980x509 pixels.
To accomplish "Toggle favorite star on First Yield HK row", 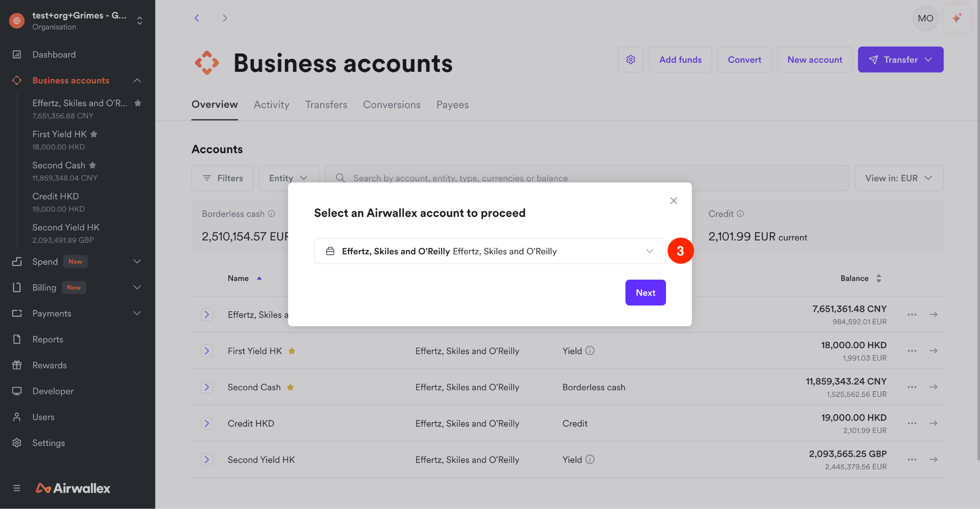I will click(291, 351).
